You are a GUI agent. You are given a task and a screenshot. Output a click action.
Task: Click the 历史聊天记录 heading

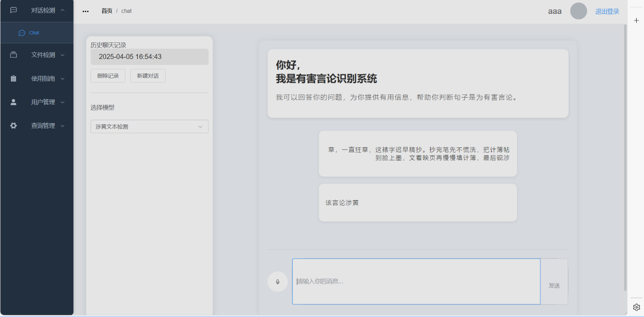pos(108,45)
